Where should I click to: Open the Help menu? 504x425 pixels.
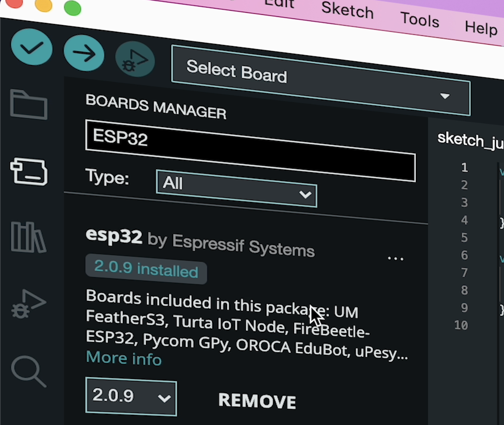pos(481,28)
